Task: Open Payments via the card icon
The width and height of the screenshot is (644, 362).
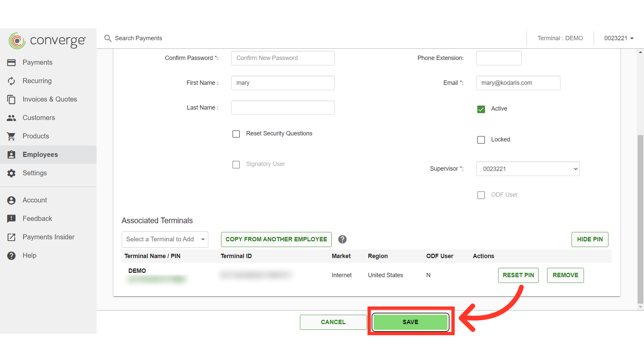Action: click(11, 63)
